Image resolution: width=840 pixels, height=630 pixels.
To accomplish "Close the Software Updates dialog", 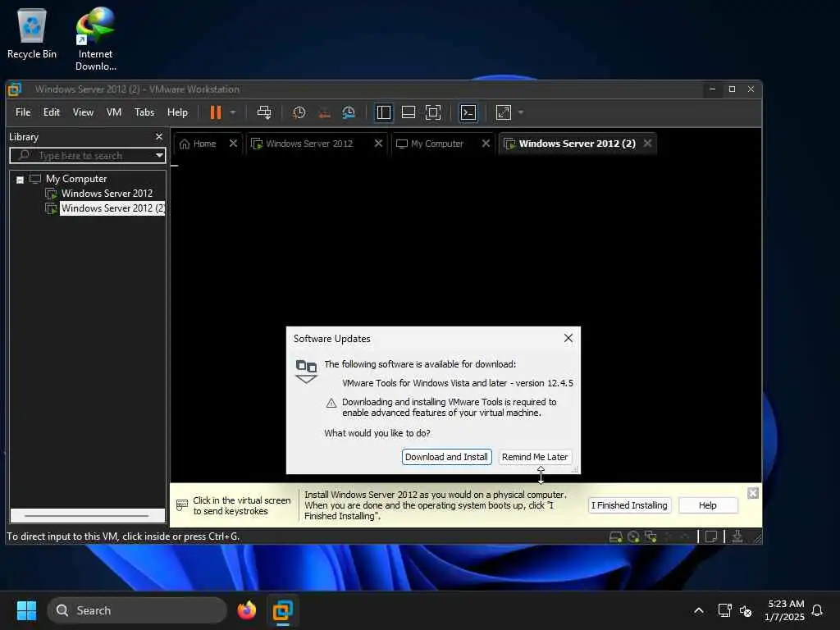I will [x=568, y=339].
